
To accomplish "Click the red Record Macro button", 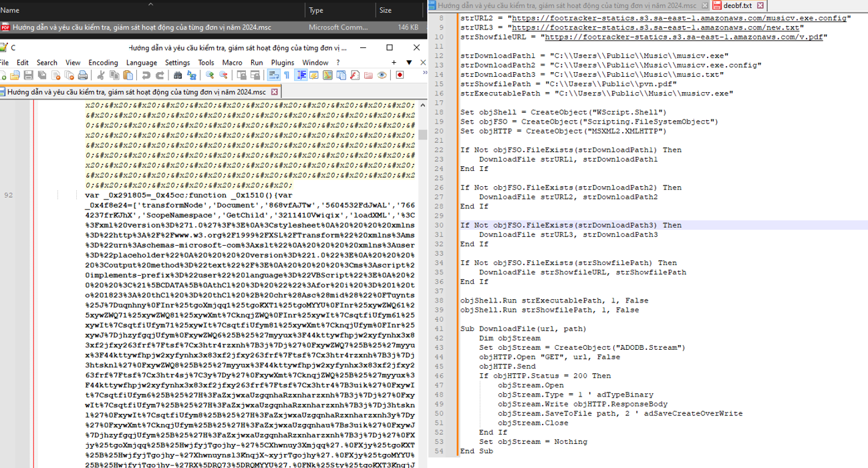I will click(400, 75).
